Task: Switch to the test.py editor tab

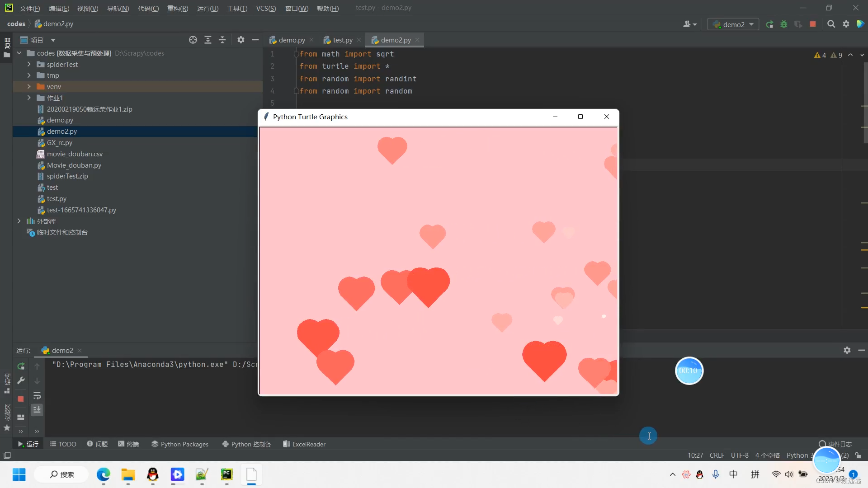Action: [342, 40]
